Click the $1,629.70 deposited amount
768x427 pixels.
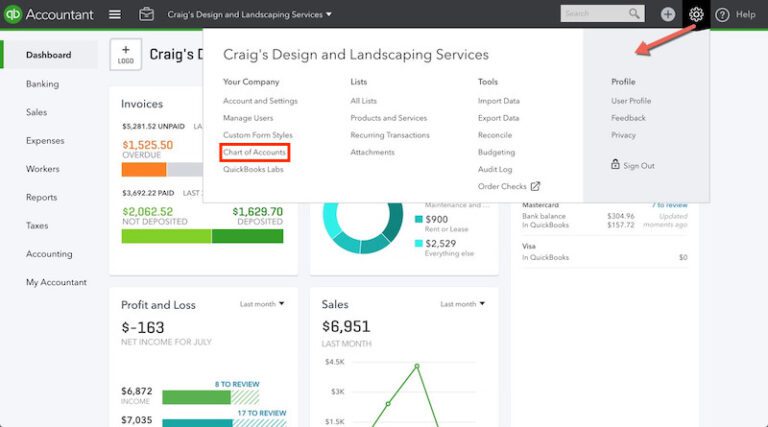258,212
